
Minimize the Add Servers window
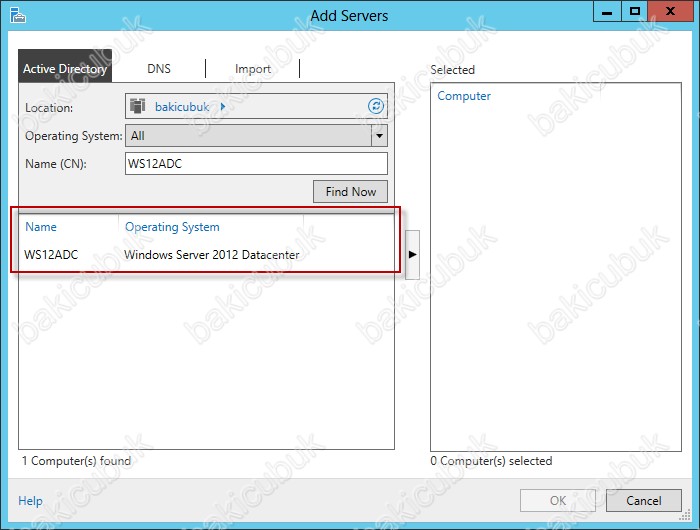pos(607,12)
